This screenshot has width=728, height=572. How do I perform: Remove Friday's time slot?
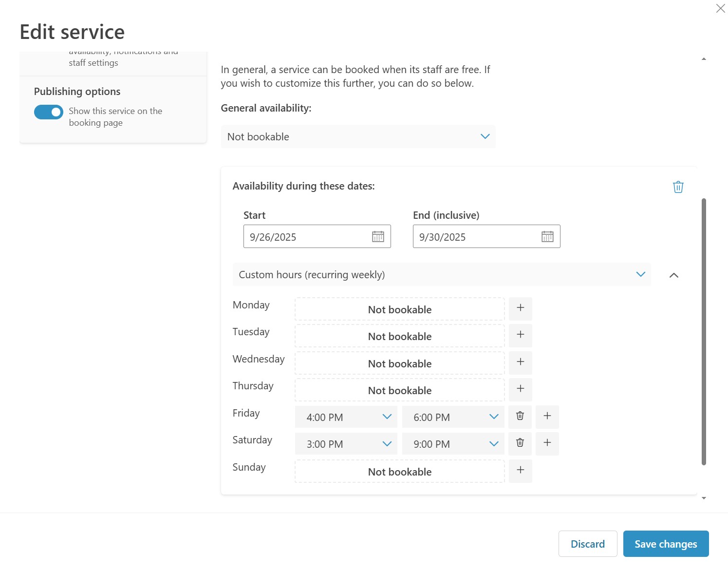click(520, 416)
